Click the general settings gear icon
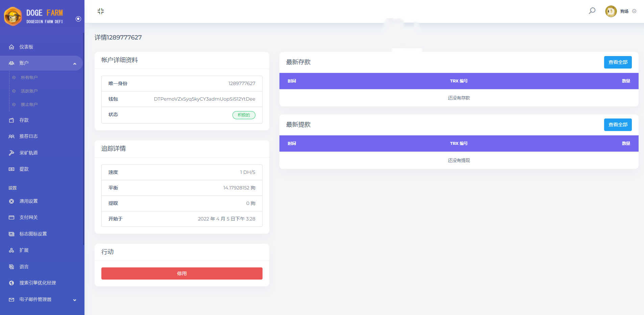This screenshot has width=644, height=315. pos(11,201)
